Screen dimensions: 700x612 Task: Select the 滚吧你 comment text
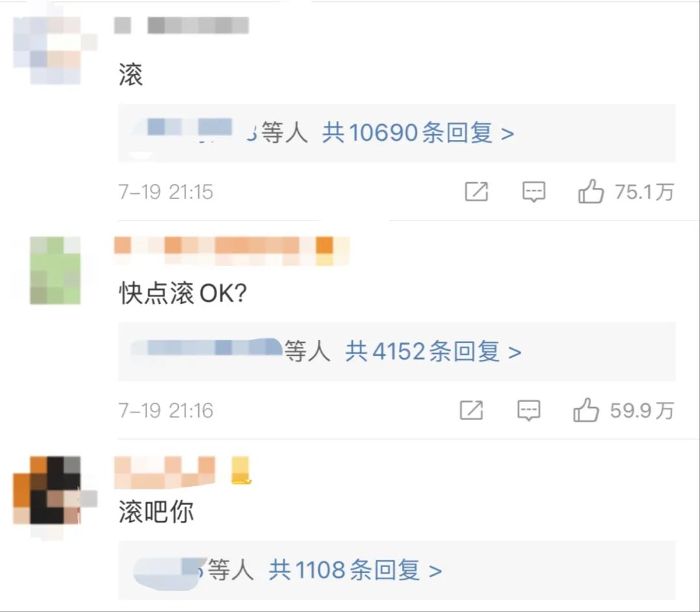156,512
